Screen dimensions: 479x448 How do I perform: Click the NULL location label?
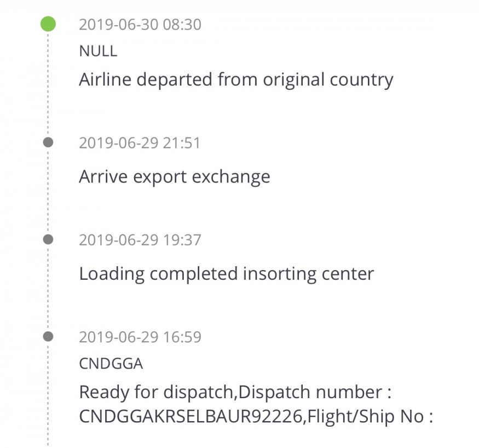click(98, 51)
